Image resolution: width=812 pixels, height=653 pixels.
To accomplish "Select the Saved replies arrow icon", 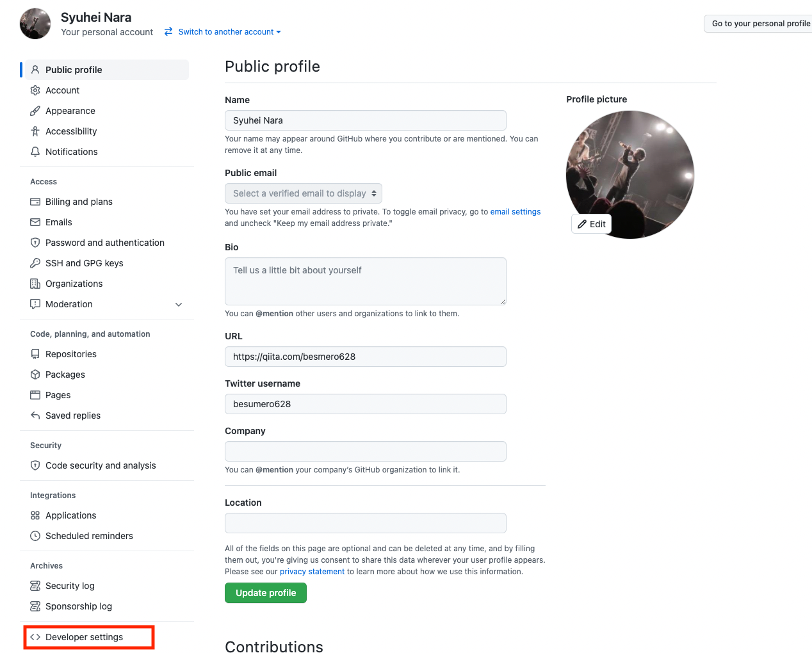I will 35,415.
